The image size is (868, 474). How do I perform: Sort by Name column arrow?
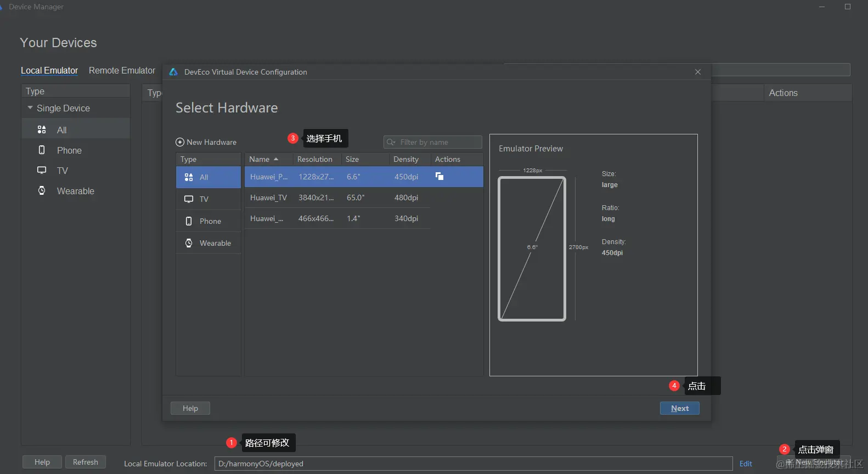pos(276,159)
